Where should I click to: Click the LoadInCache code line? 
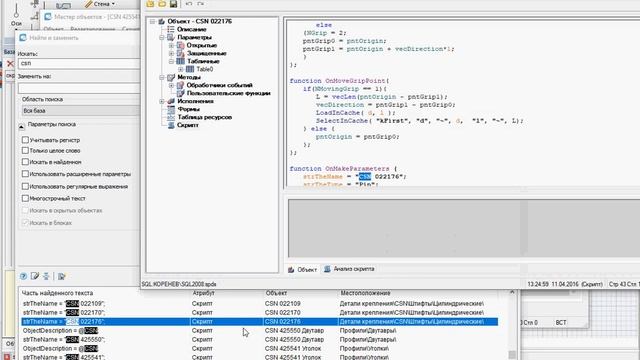(x=356, y=113)
